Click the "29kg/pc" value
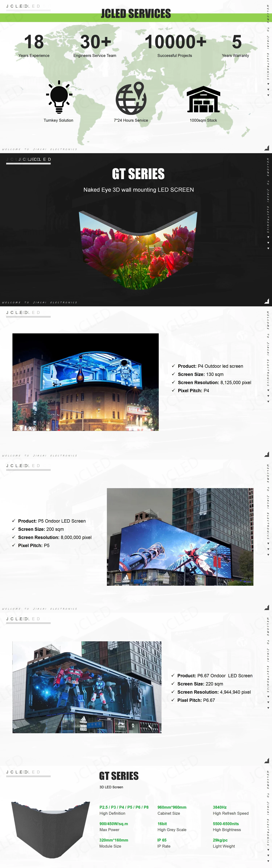The width and height of the screenshot is (272, 868). click(220, 840)
